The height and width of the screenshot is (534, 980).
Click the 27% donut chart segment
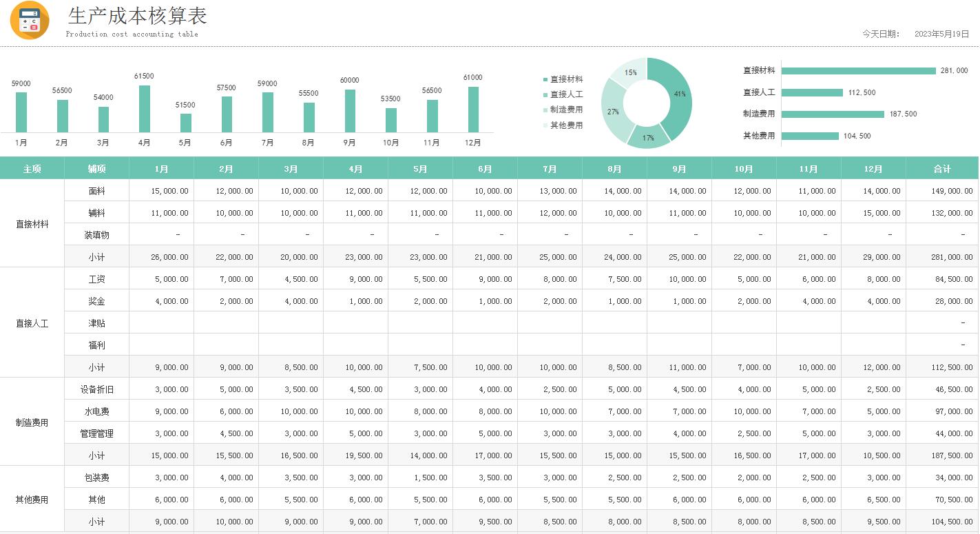611,110
